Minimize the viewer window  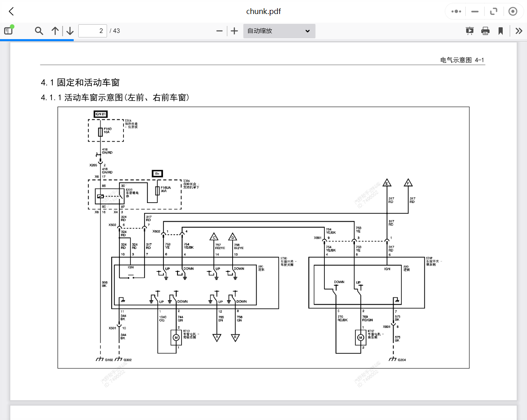pos(475,12)
